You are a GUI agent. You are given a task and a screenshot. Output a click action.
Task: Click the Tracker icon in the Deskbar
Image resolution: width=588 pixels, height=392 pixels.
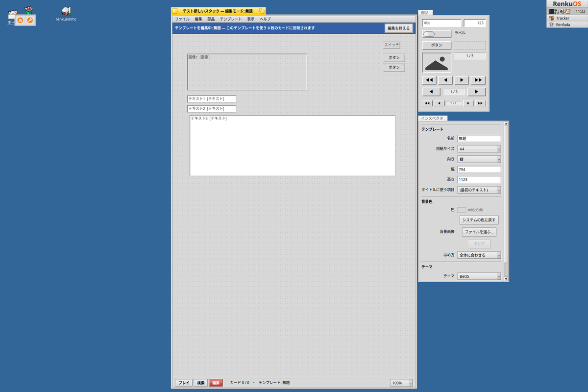pos(552,18)
